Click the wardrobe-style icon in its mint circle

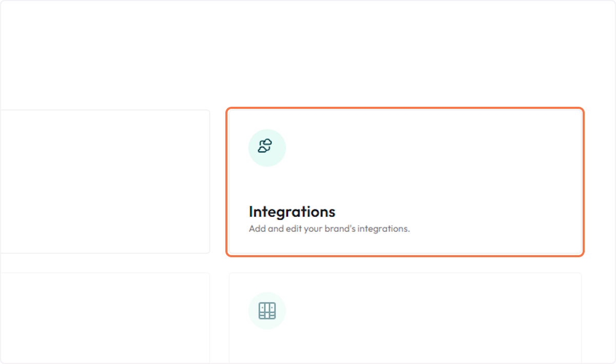(267, 310)
